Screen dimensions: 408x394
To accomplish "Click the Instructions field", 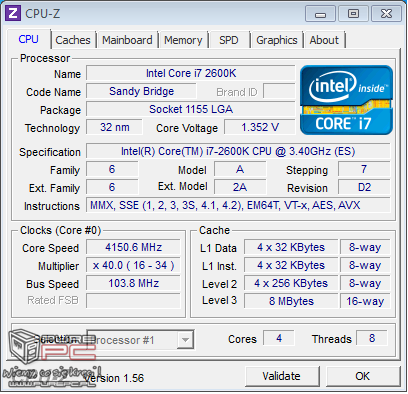I will (x=238, y=205).
